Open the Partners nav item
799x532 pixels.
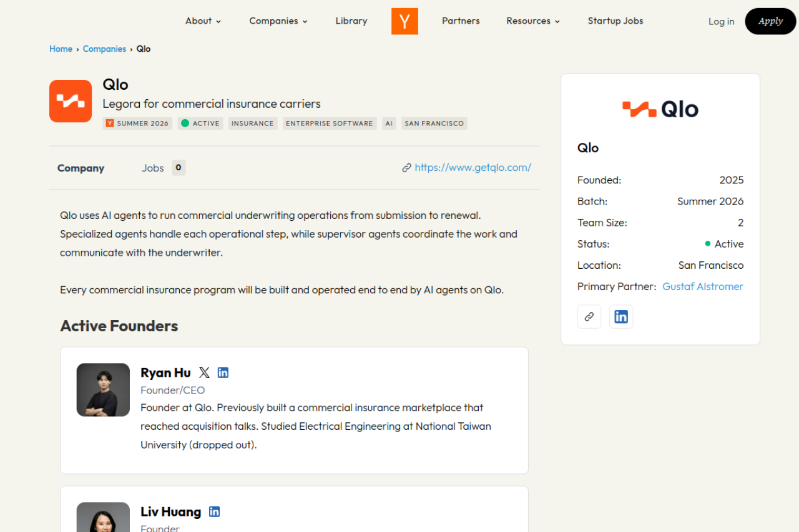tap(461, 21)
